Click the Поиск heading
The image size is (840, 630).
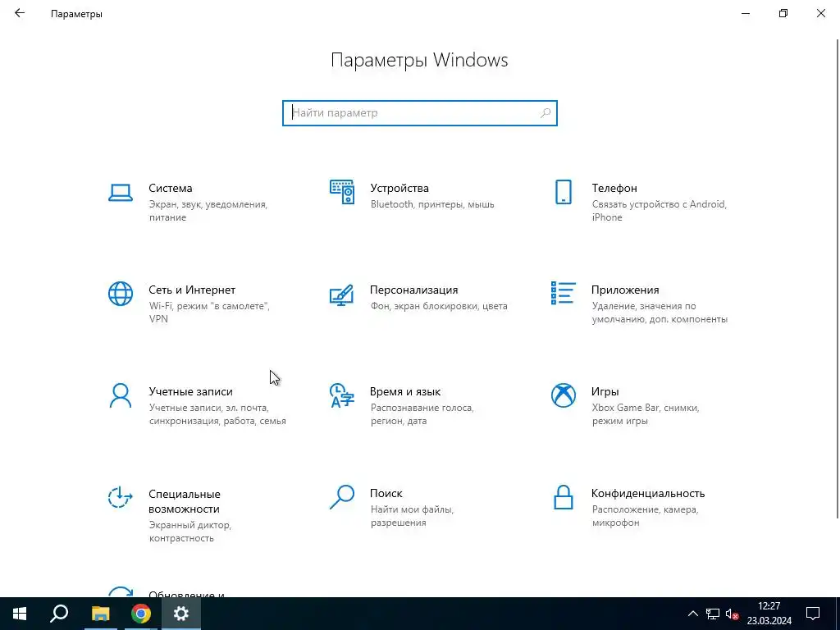tap(386, 493)
